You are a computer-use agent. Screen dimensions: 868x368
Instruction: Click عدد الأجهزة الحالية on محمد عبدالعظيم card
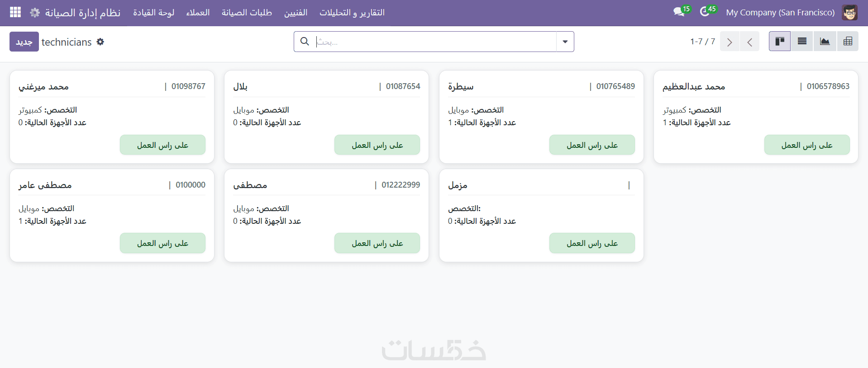696,123
